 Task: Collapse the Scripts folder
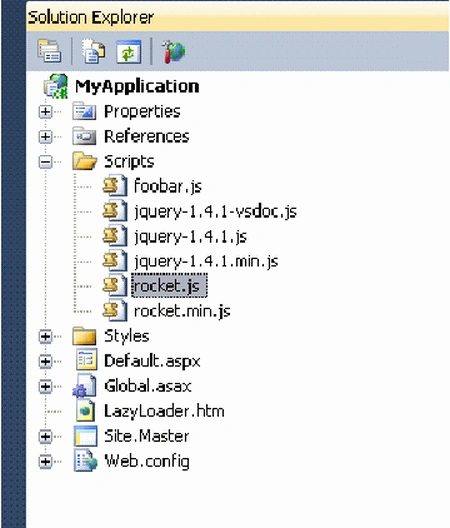coord(45,162)
